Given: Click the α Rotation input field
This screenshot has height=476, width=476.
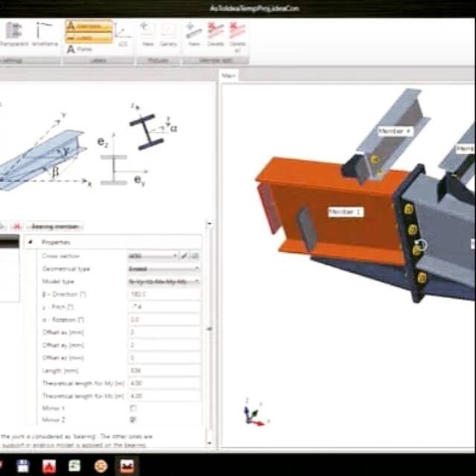Looking at the screenshot, I should 164,320.
